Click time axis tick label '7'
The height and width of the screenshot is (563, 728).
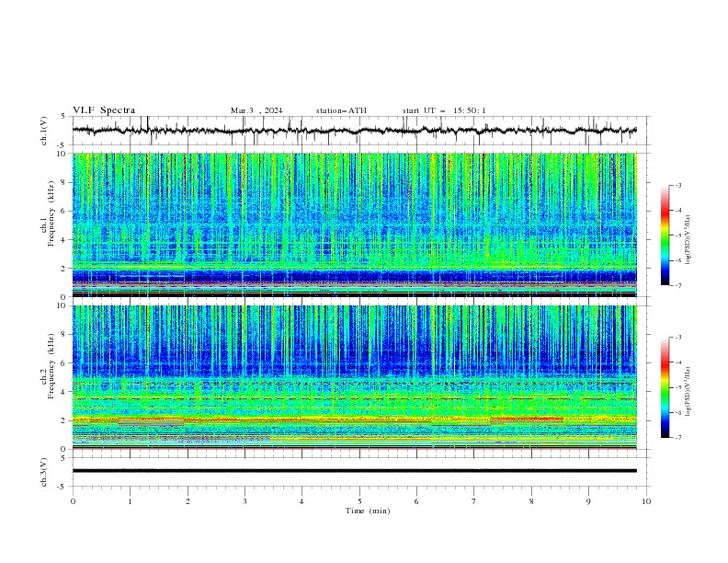coord(474,501)
